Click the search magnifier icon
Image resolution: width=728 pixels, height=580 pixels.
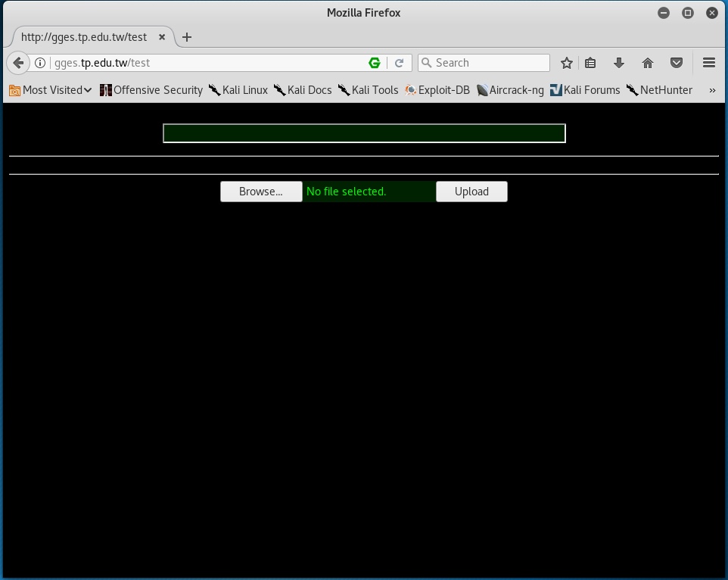tap(426, 63)
